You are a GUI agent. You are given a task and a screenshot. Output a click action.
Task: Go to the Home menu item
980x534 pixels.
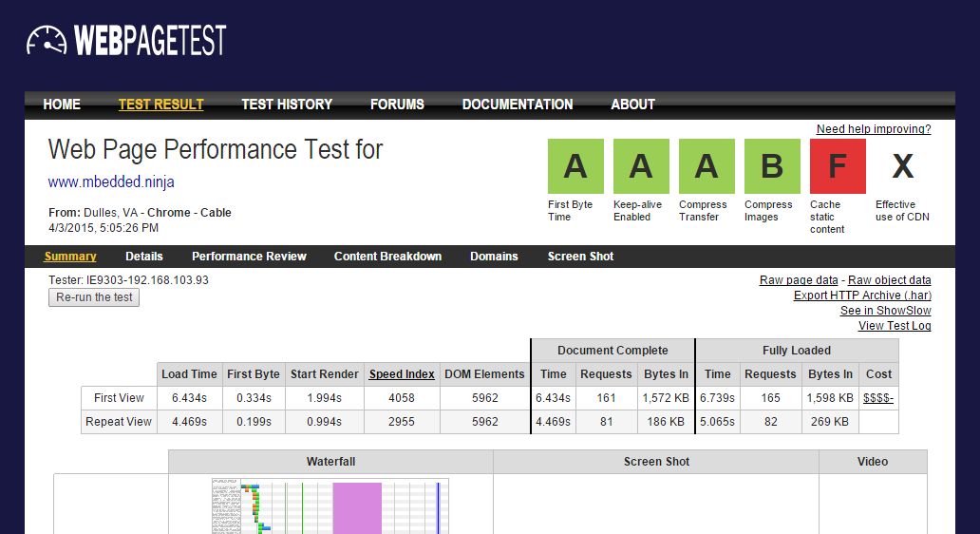pos(62,105)
